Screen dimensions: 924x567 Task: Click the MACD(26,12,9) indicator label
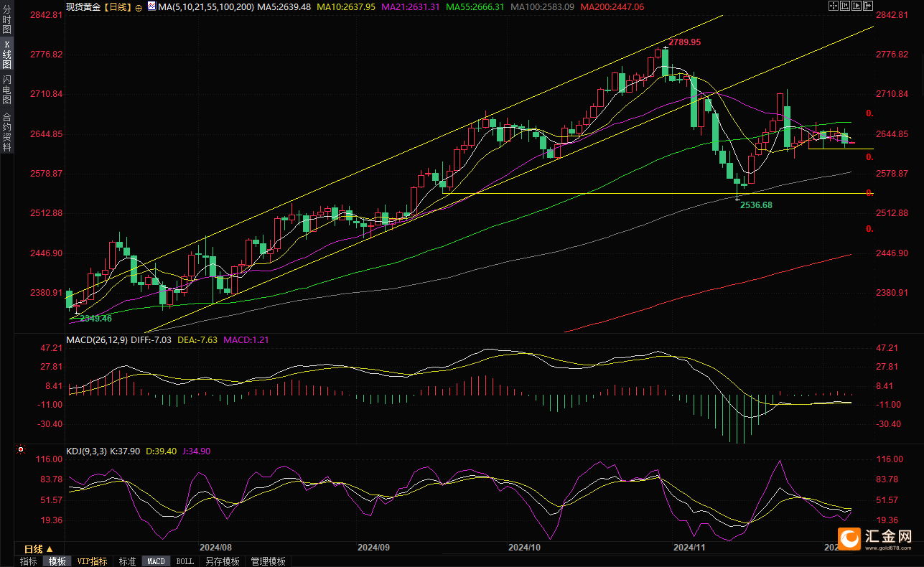97,339
